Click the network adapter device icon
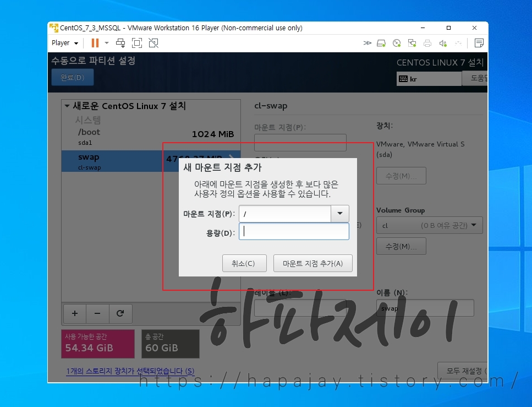 click(x=412, y=43)
